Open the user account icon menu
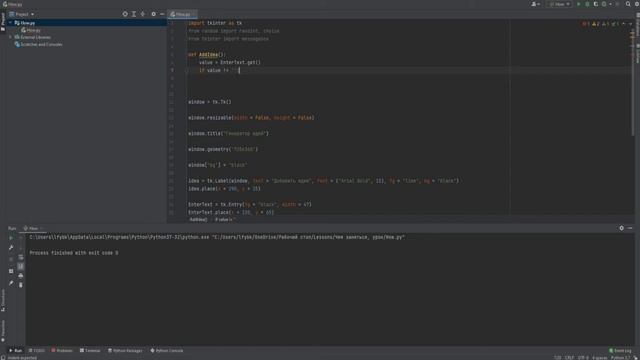 click(x=535, y=4)
